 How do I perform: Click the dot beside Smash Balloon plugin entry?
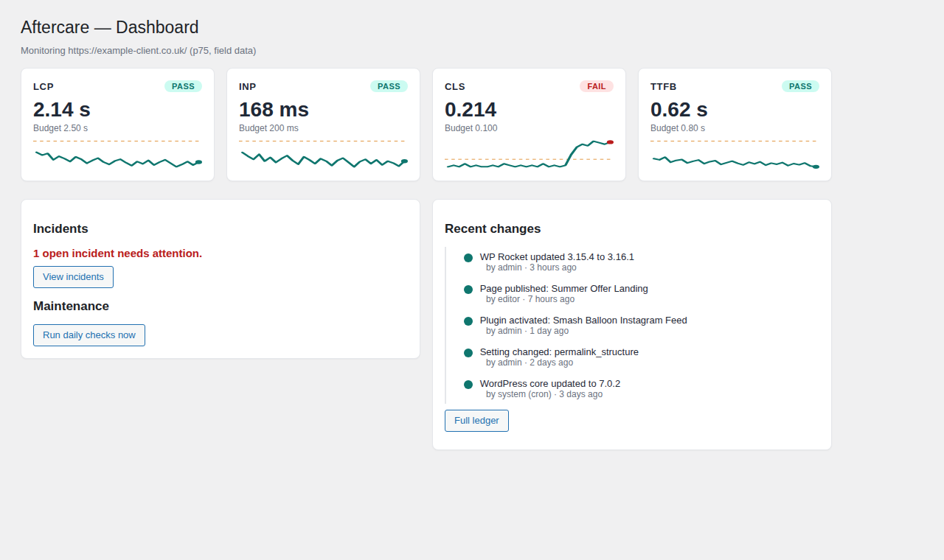point(468,321)
